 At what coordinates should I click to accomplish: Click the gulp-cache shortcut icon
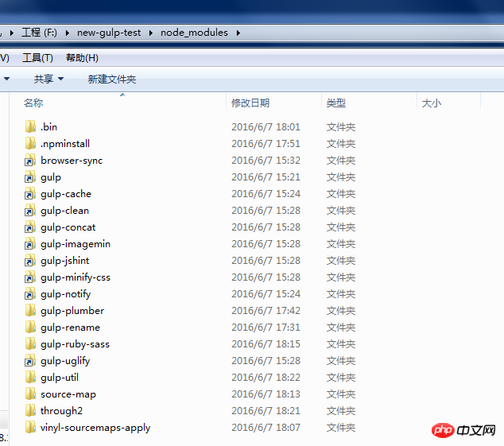(x=30, y=193)
